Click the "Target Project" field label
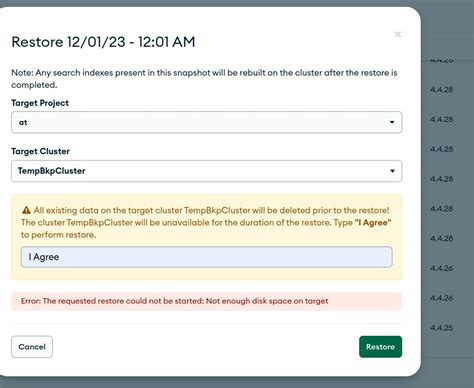The height and width of the screenshot is (388, 474). [x=40, y=103]
